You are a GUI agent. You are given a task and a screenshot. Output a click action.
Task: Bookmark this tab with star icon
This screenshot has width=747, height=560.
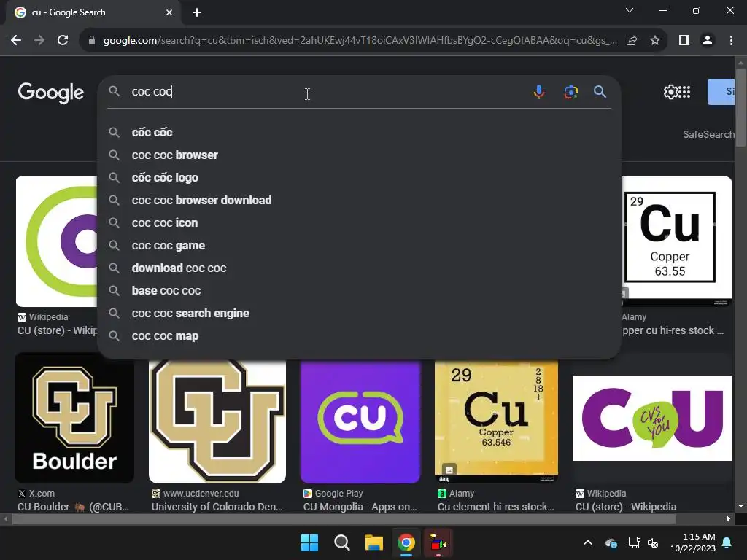pyautogui.click(x=655, y=41)
